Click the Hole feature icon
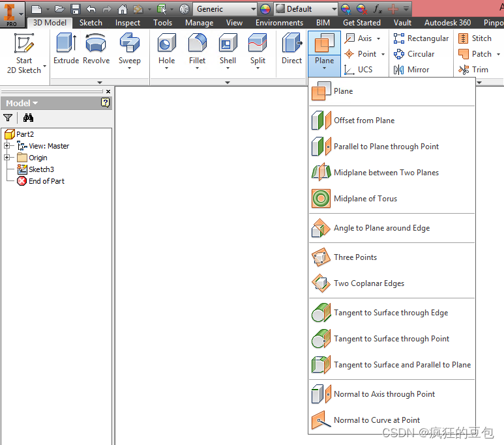This screenshot has width=504, height=445. tap(167, 44)
